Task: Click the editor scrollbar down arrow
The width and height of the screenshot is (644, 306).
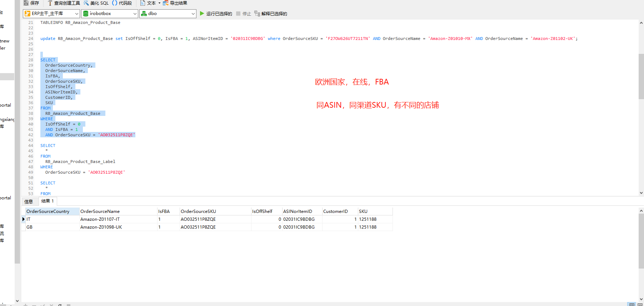Action: tap(641, 193)
